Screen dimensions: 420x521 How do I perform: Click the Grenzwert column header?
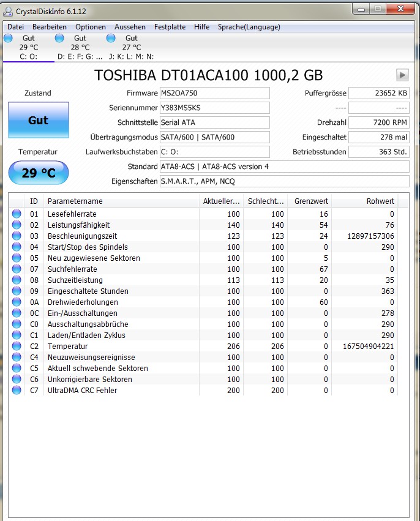(x=310, y=201)
